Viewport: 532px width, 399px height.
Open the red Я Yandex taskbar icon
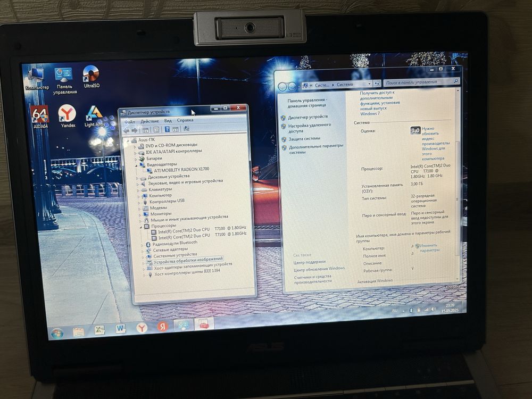click(x=163, y=326)
